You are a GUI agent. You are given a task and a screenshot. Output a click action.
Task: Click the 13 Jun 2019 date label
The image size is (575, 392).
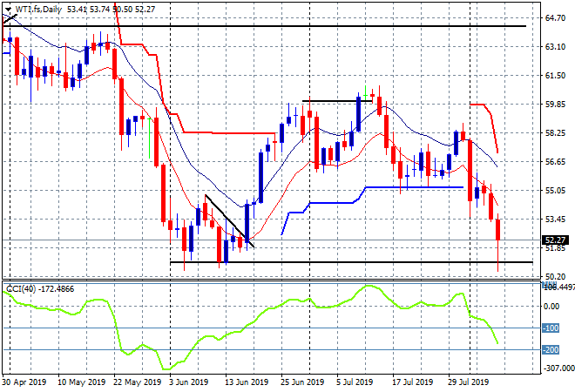(247, 382)
